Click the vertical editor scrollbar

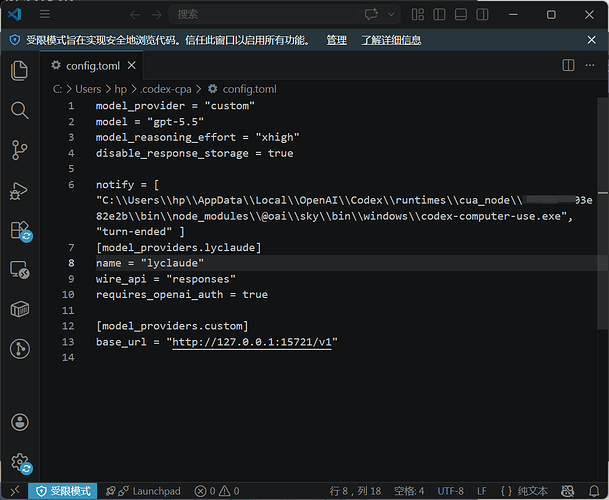click(602, 214)
